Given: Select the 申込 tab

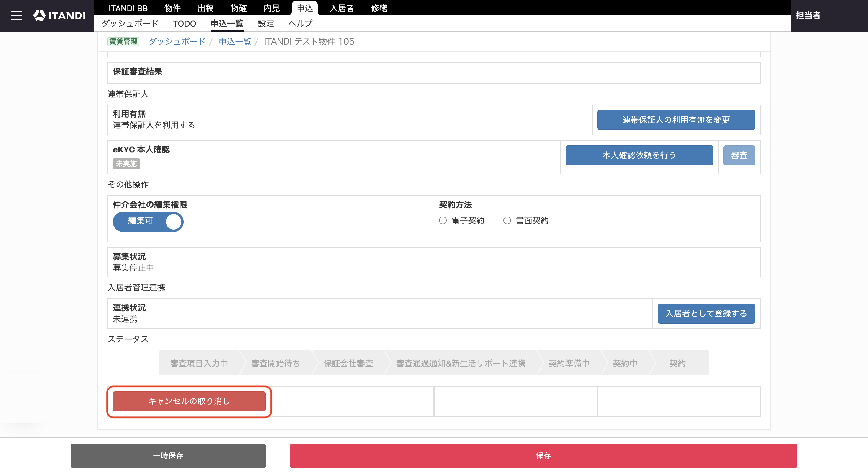Looking at the screenshot, I should [305, 8].
